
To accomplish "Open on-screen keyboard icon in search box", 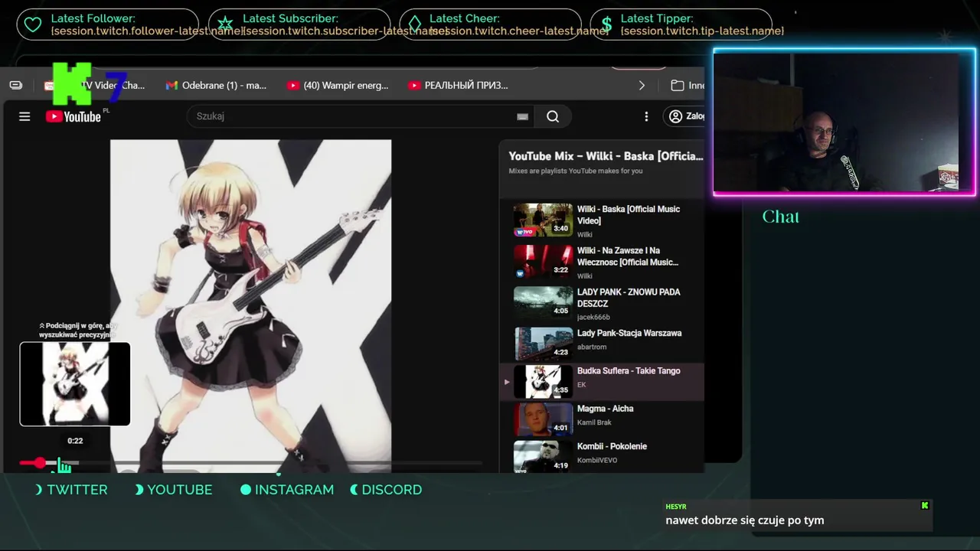I will [523, 116].
